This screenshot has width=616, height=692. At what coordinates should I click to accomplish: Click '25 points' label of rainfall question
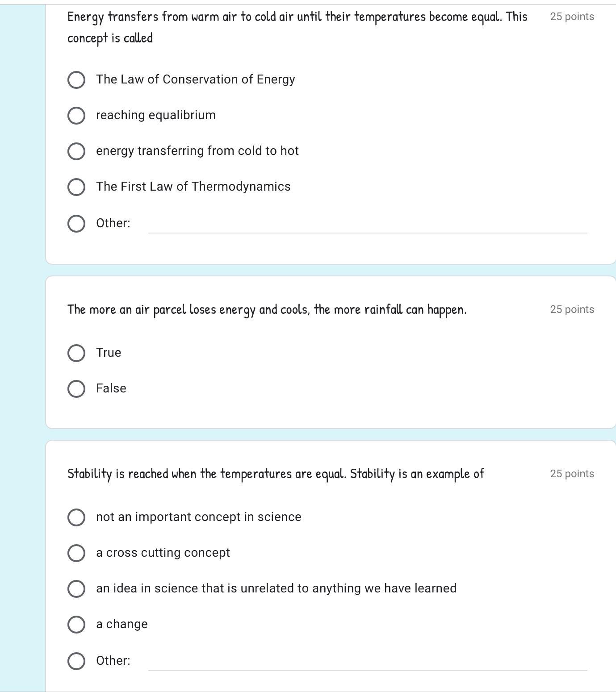pyautogui.click(x=572, y=310)
